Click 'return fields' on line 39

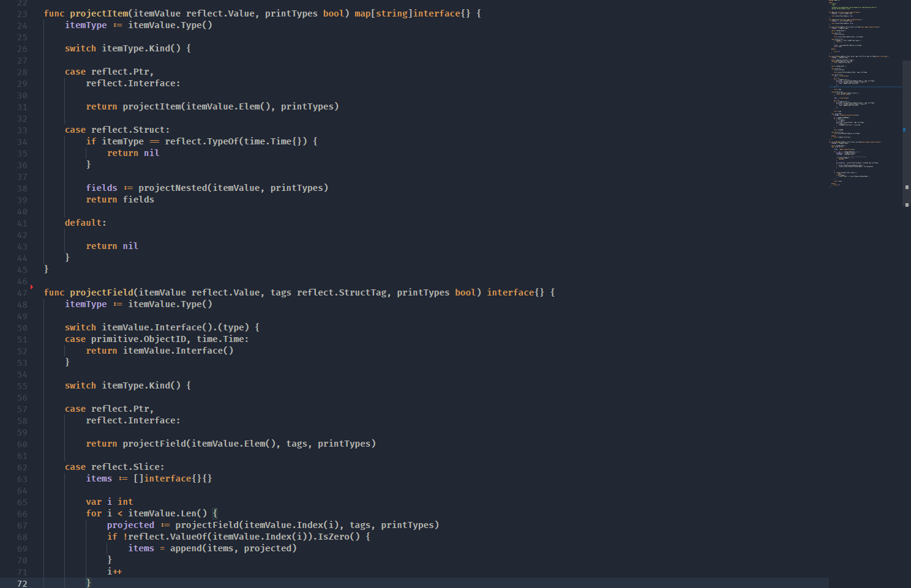tap(120, 199)
